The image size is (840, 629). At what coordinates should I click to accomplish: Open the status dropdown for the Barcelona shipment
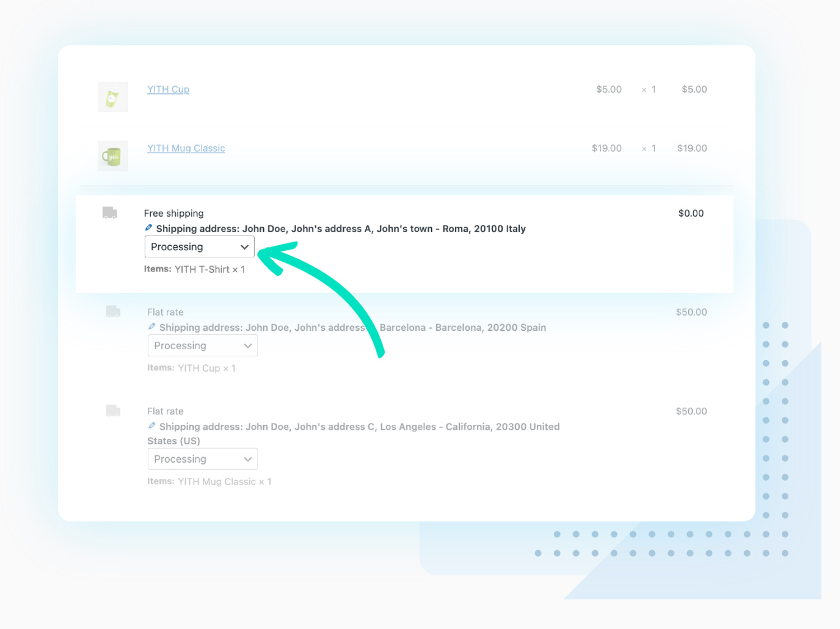click(202, 345)
